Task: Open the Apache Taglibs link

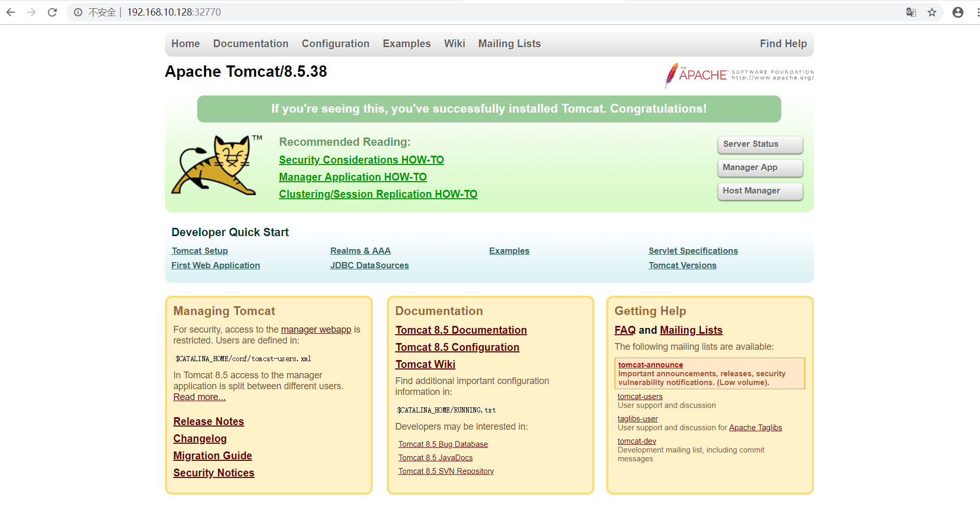Action: tap(755, 428)
